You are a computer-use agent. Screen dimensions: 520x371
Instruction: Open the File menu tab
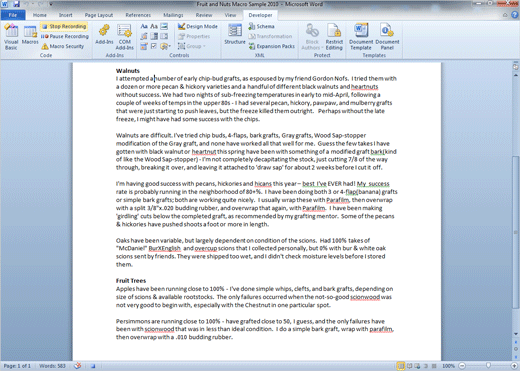pyautogui.click(x=13, y=15)
